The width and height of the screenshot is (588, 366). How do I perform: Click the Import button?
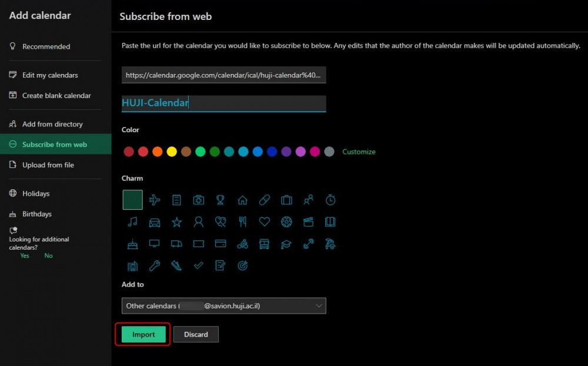pyautogui.click(x=143, y=334)
